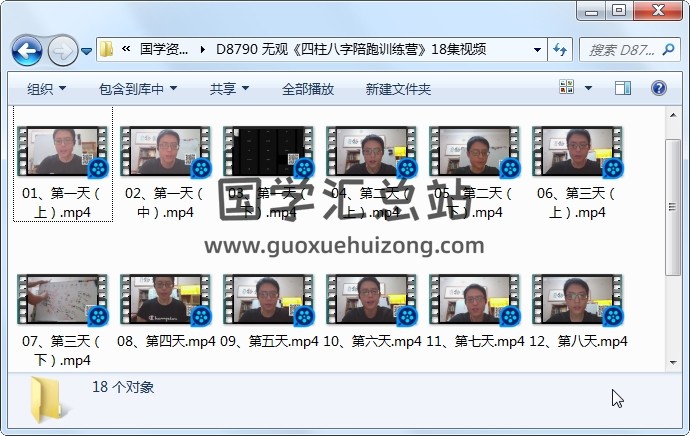690x436 pixels.
Task: Click the 全部播放 button
Action: (308, 89)
